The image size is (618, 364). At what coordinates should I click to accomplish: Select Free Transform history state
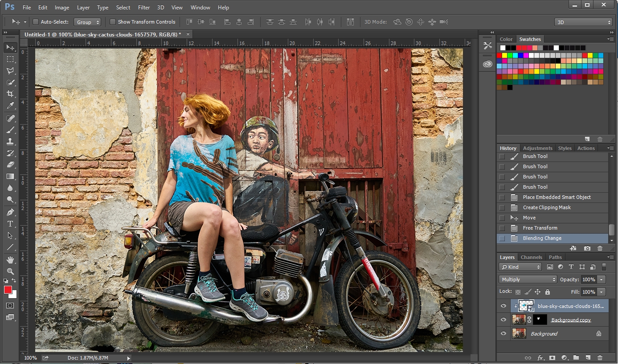(x=540, y=228)
